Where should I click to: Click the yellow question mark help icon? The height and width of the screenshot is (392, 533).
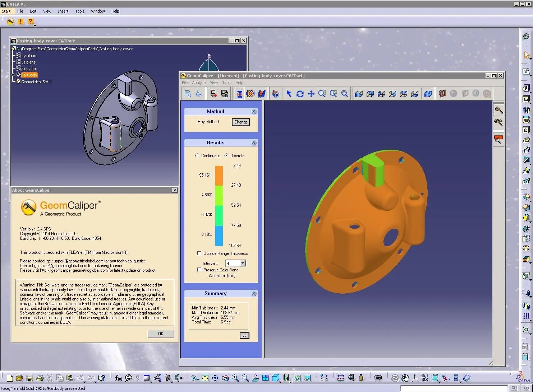31,22
